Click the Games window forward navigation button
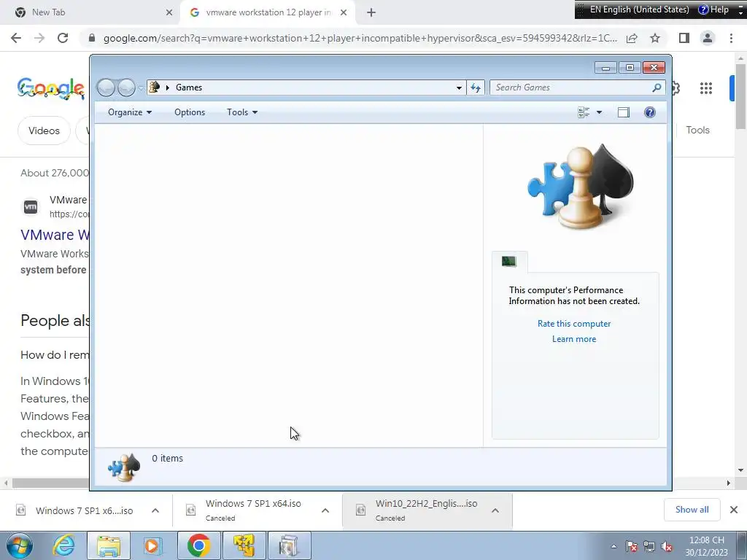The width and height of the screenshot is (747, 560). click(126, 87)
